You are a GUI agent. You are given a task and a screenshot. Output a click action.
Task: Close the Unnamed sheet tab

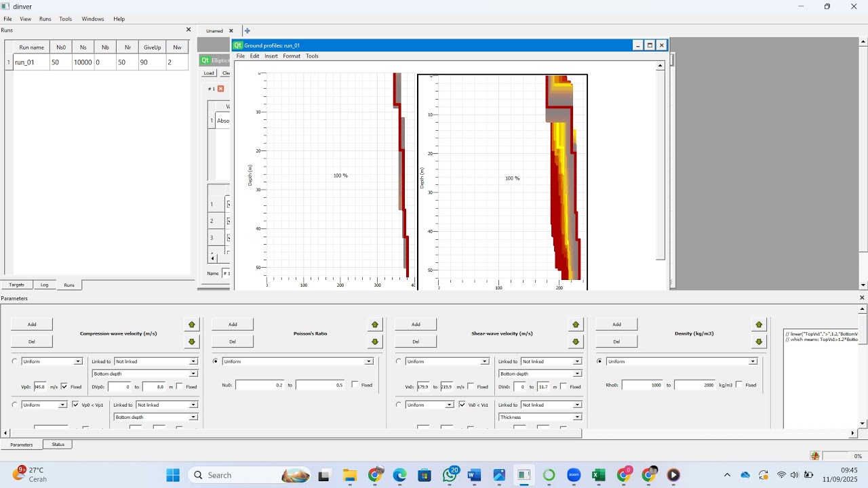click(x=231, y=30)
